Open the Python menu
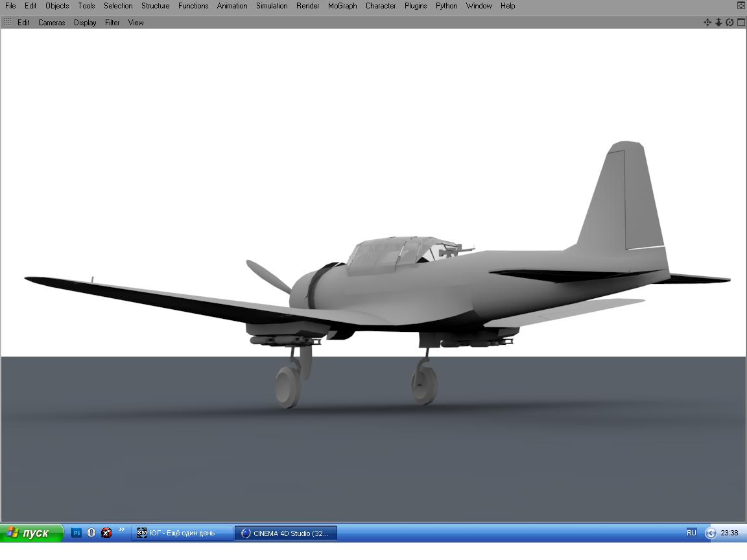The image size is (747, 560). point(446,6)
